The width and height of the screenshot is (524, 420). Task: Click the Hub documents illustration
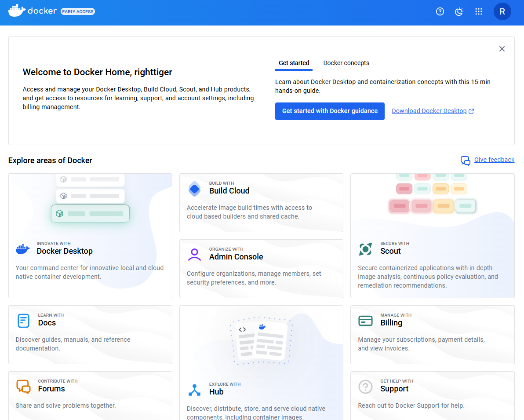point(261,341)
